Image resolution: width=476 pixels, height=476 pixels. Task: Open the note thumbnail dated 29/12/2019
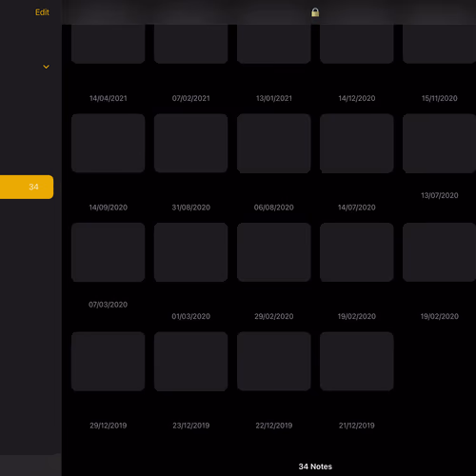pyautogui.click(x=109, y=362)
